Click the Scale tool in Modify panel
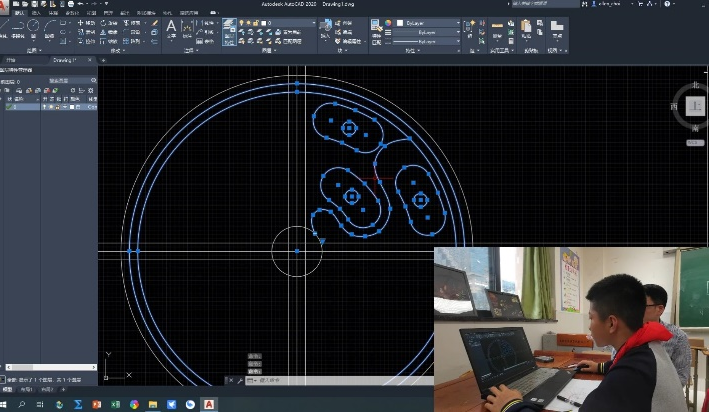Image resolution: width=709 pixels, height=412 pixels. (109, 41)
